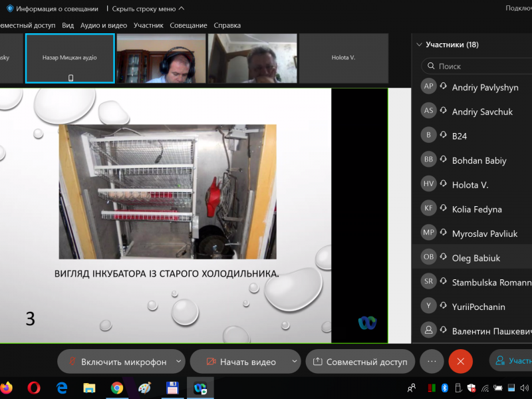Open the Участники panel button in toolbar
The image size is (532, 399).
(x=511, y=361)
